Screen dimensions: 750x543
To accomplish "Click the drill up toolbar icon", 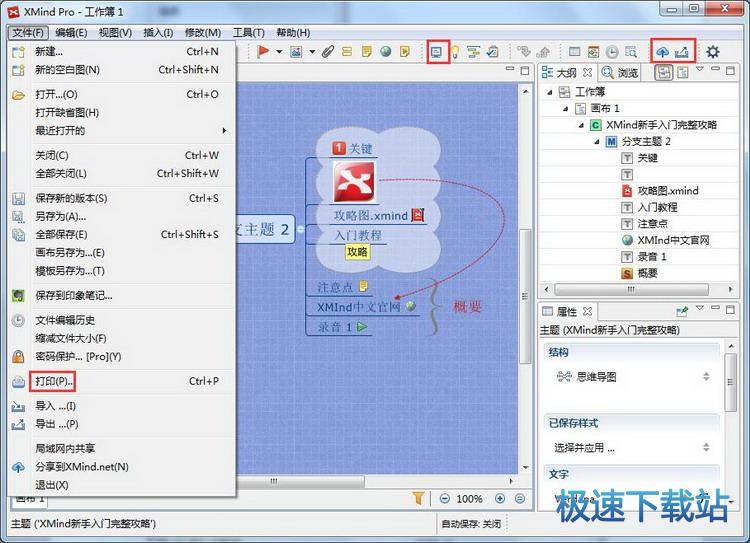I will coord(543,52).
